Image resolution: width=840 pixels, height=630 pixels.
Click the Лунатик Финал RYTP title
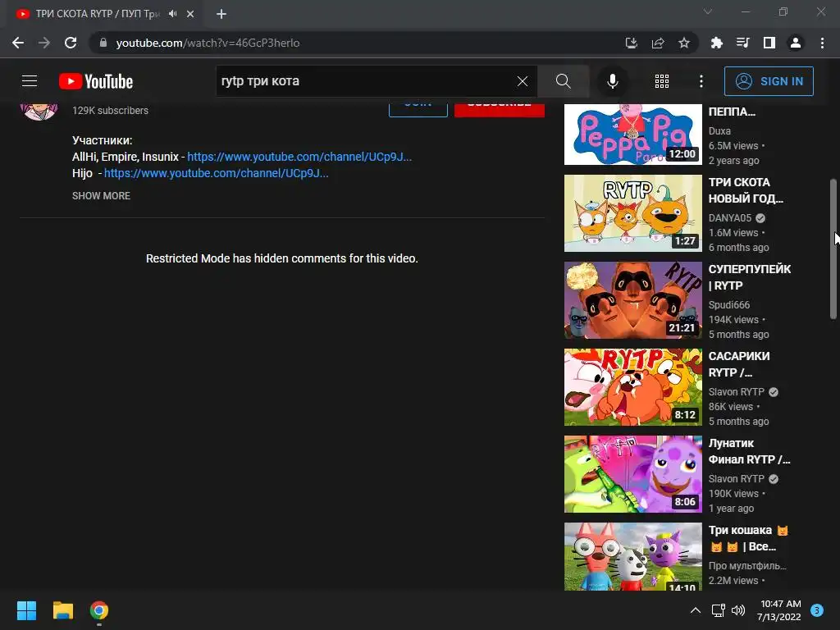(750, 451)
